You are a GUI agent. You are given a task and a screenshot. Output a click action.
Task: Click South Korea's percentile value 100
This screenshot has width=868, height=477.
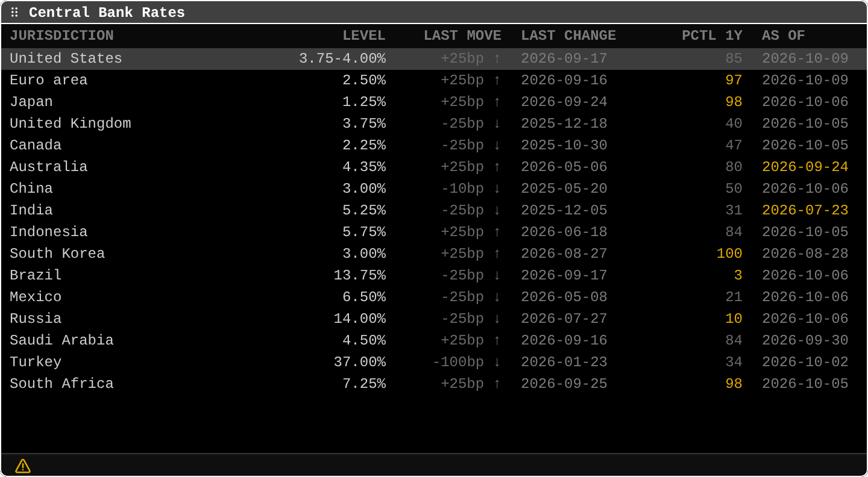coord(729,254)
